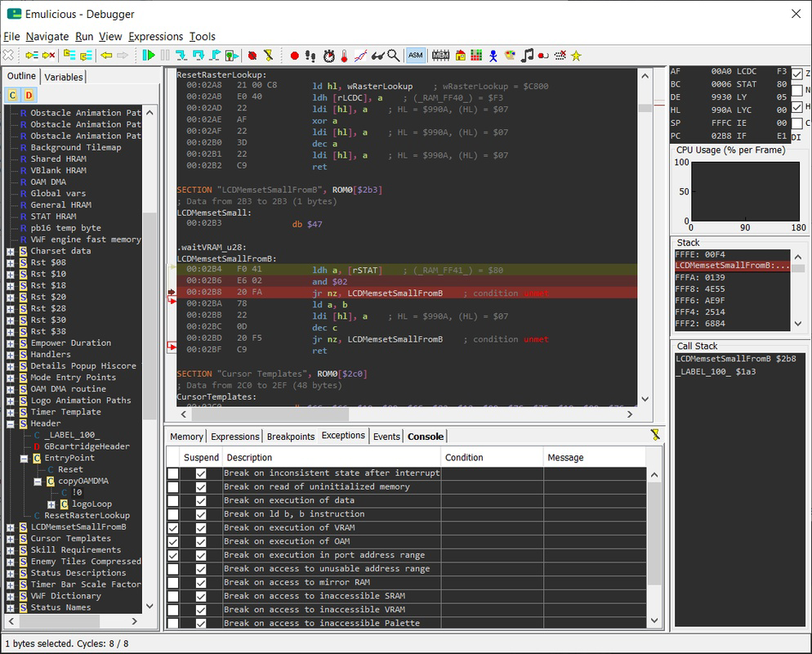Click the Step Into icon
The height and width of the screenshot is (654, 812).
181,56
